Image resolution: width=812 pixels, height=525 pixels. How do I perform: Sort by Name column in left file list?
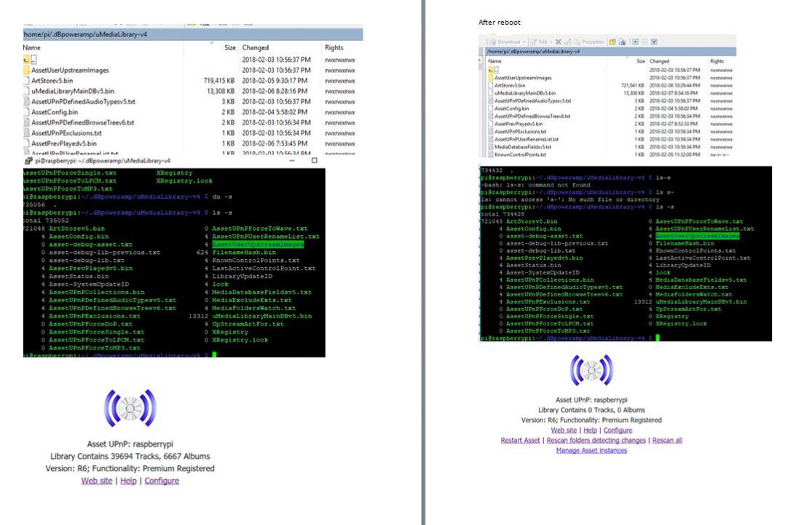[31, 48]
